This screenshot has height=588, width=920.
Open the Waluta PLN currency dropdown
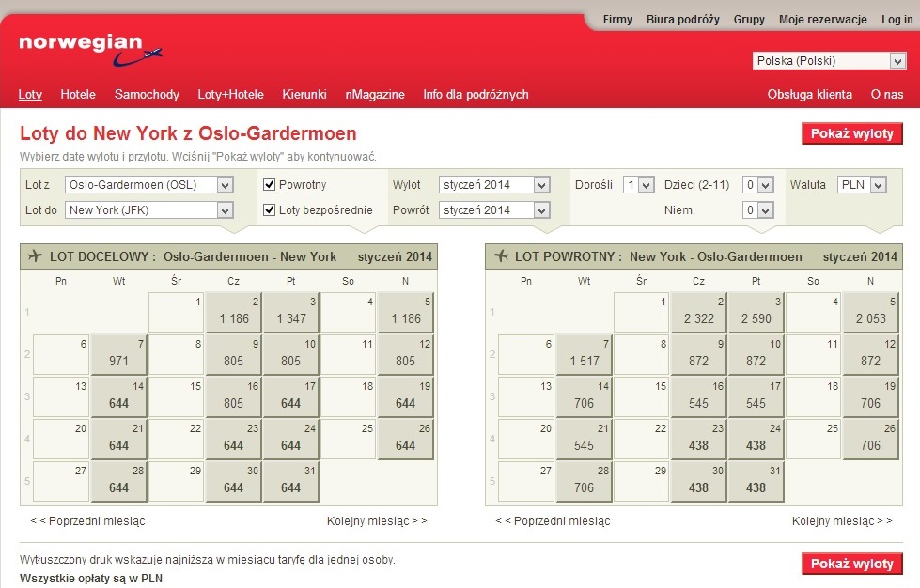coord(862,185)
